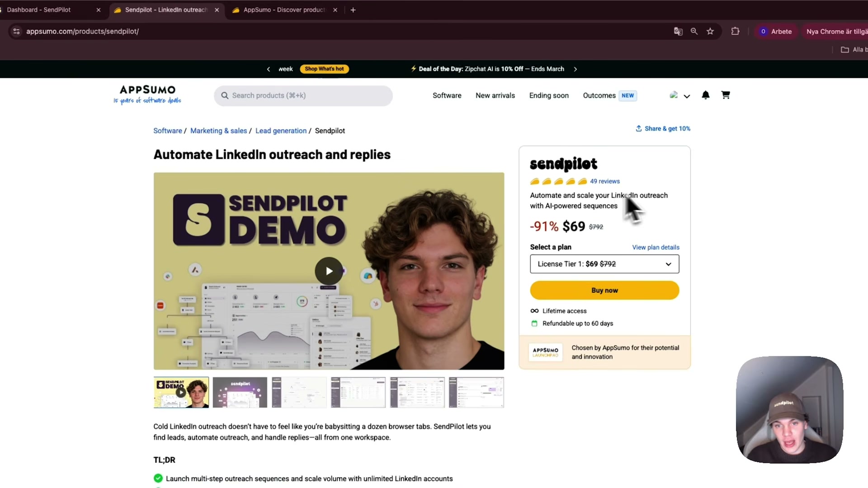Go to Software breadcrumb
868x488 pixels.
pyautogui.click(x=167, y=131)
